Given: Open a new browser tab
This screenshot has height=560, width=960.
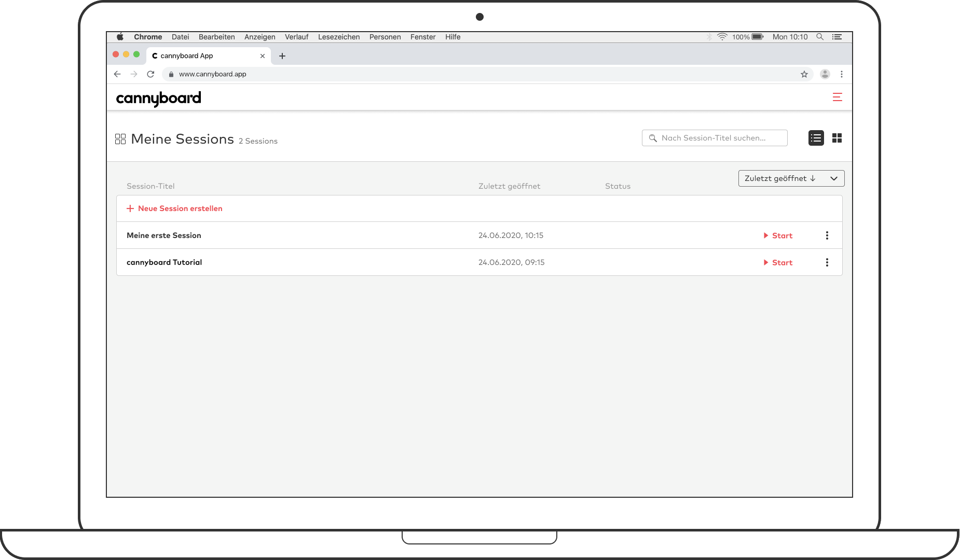Looking at the screenshot, I should click(282, 56).
